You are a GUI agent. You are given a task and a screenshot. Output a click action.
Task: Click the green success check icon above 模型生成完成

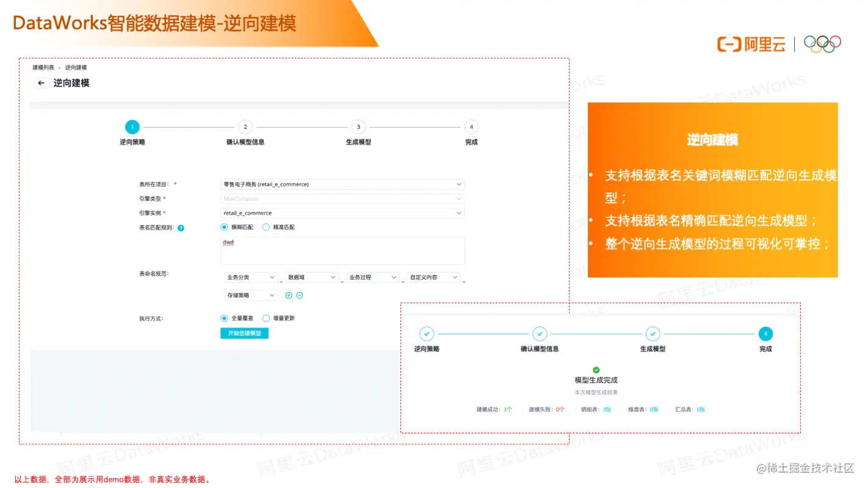tap(596, 370)
